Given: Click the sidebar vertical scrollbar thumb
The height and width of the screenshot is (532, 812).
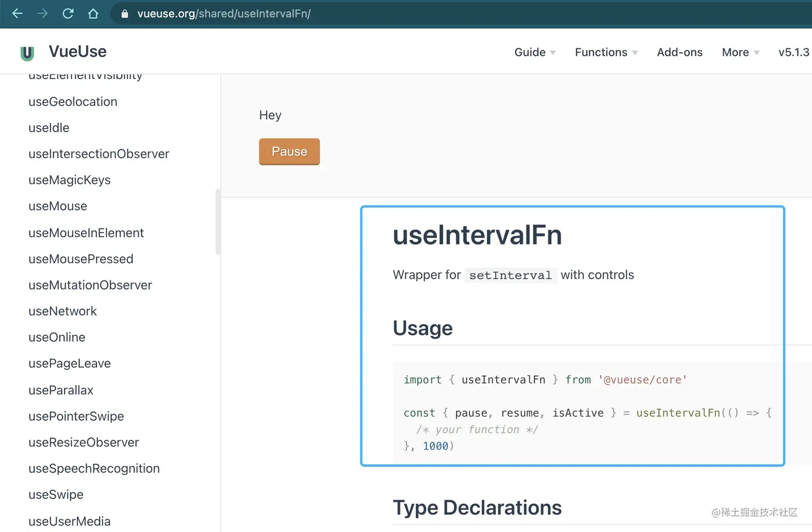Looking at the screenshot, I should pos(218,221).
